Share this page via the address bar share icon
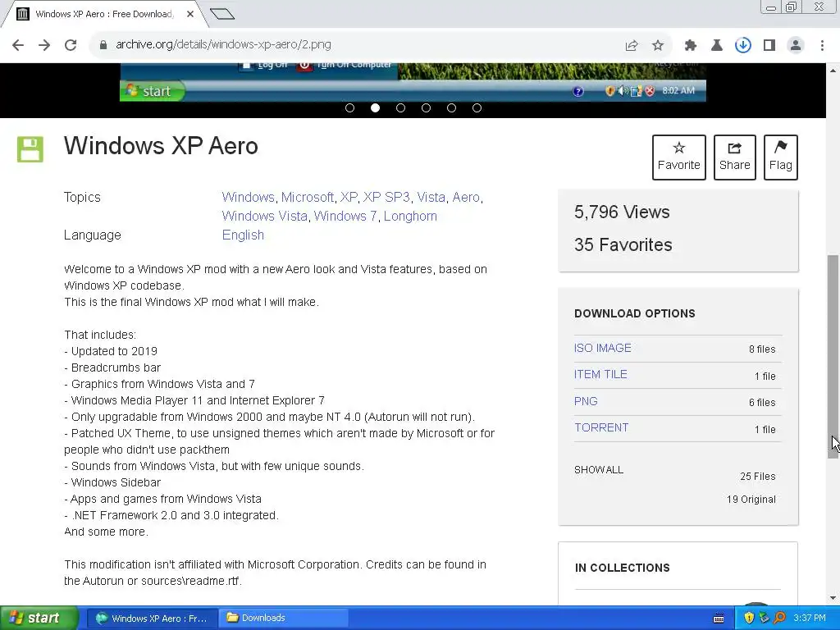The height and width of the screenshot is (630, 840). (x=632, y=46)
